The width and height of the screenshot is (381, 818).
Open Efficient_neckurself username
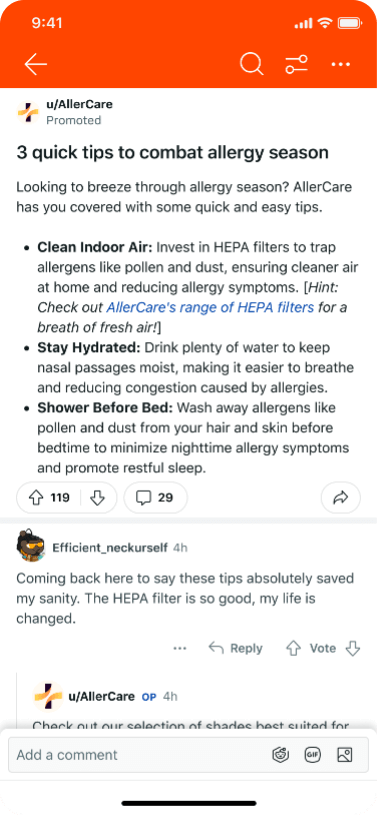[x=110, y=548]
